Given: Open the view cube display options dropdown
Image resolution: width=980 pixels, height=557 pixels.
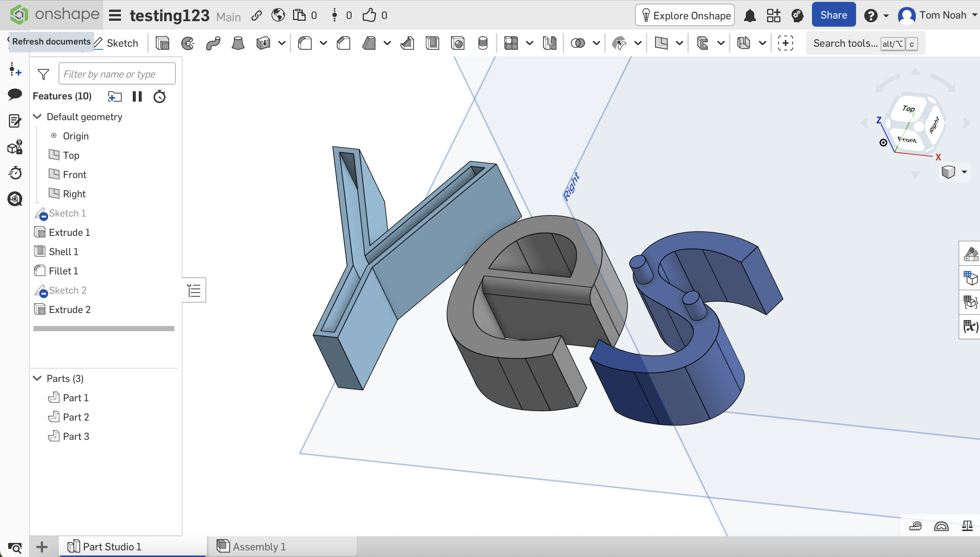Looking at the screenshot, I should click(x=964, y=172).
